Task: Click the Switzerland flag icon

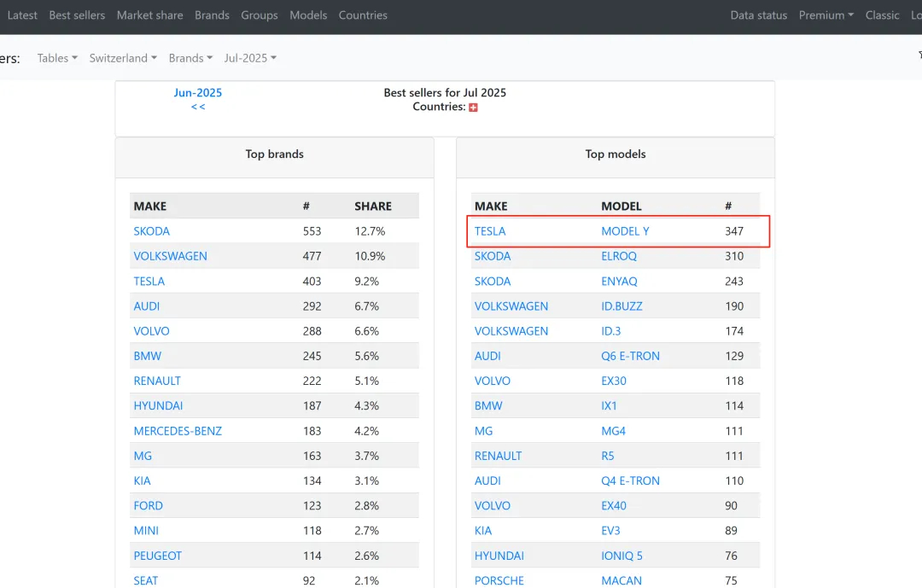Action: (x=473, y=107)
